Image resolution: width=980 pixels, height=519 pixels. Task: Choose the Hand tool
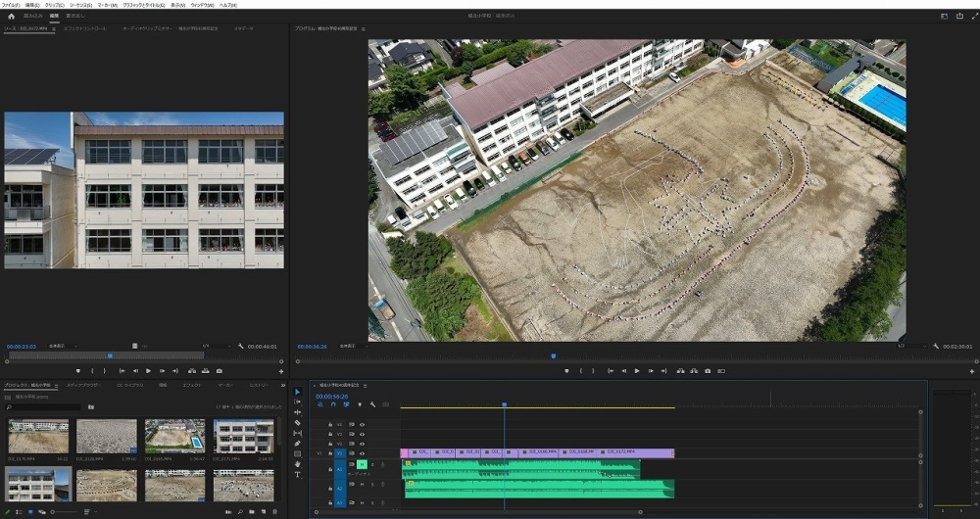(298, 464)
